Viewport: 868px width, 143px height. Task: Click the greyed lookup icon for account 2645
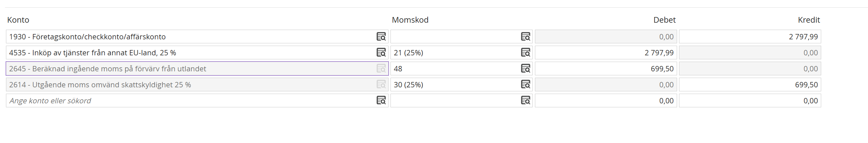[381, 69]
